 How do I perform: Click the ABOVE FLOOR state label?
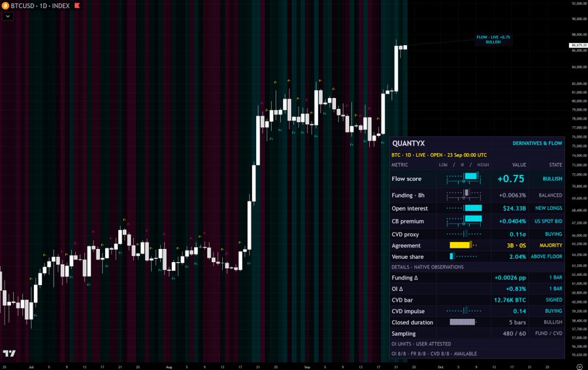[546, 257]
